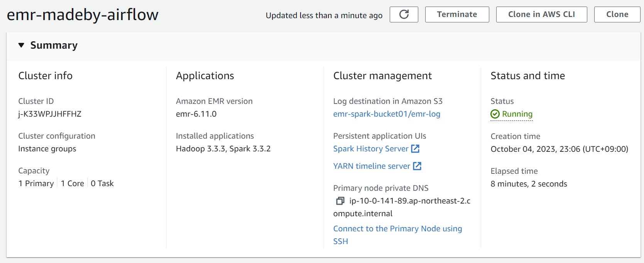Screen dimensions: 644x263
Task: Click the green Running status check icon
Action: tap(495, 114)
